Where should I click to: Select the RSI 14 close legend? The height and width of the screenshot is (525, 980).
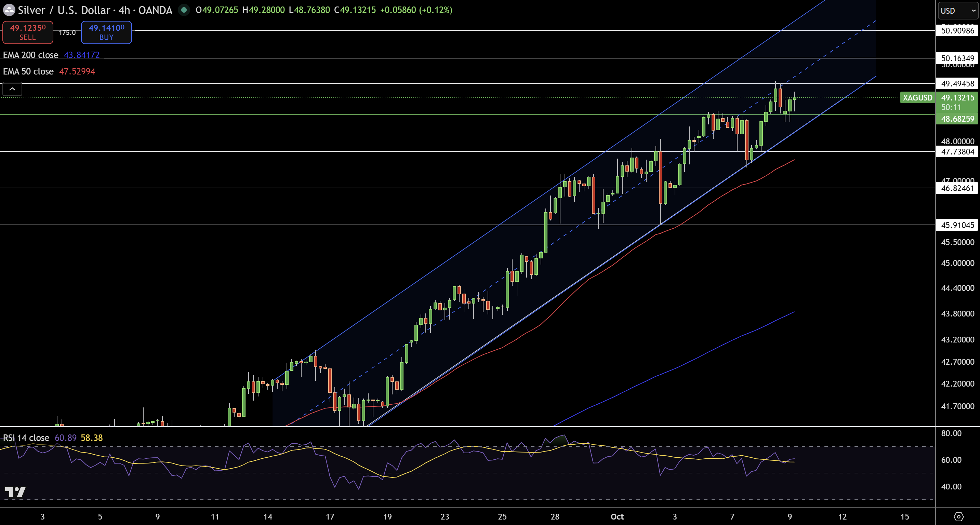tap(26, 438)
